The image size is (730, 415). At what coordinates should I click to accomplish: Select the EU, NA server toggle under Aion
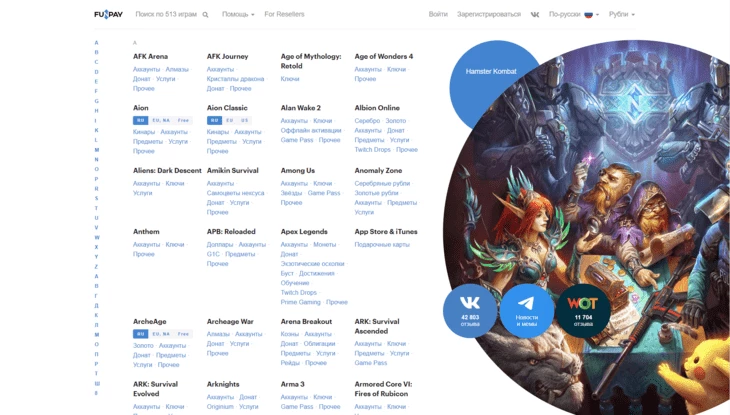click(x=161, y=120)
